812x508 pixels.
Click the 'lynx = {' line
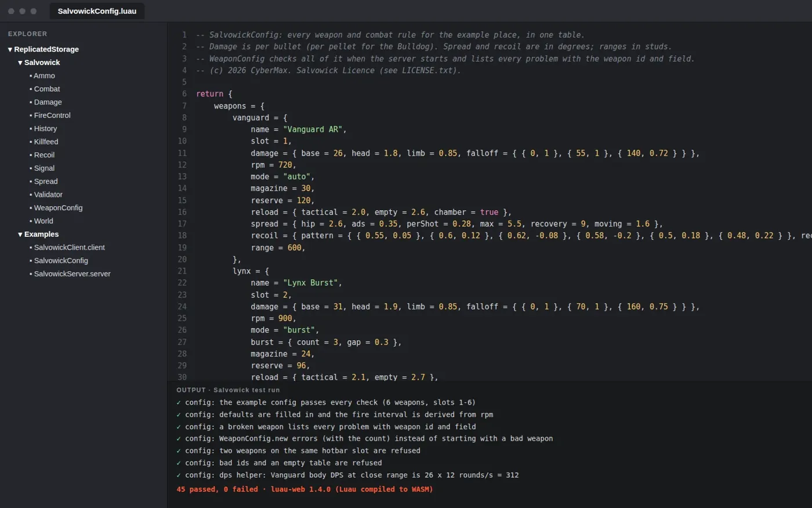(251, 271)
